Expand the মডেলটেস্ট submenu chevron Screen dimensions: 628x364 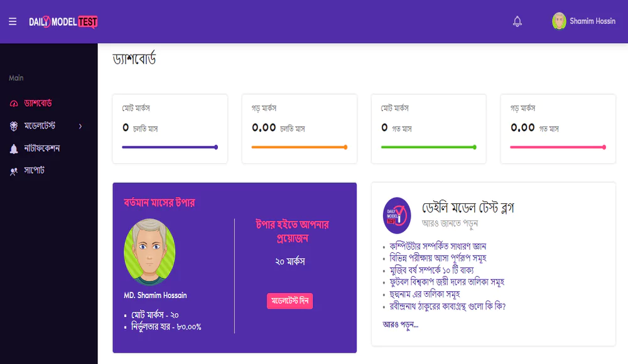(x=80, y=126)
